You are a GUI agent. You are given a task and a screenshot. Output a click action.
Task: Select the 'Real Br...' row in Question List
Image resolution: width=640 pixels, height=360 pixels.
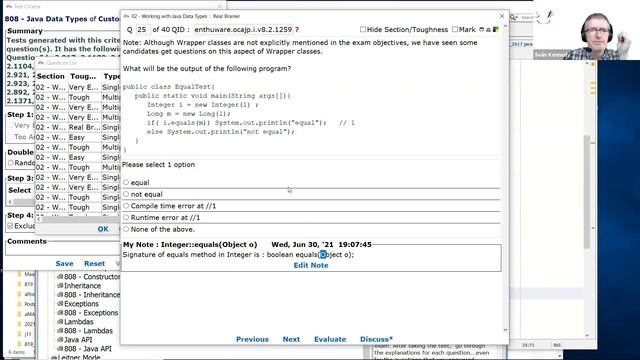[x=78, y=127]
